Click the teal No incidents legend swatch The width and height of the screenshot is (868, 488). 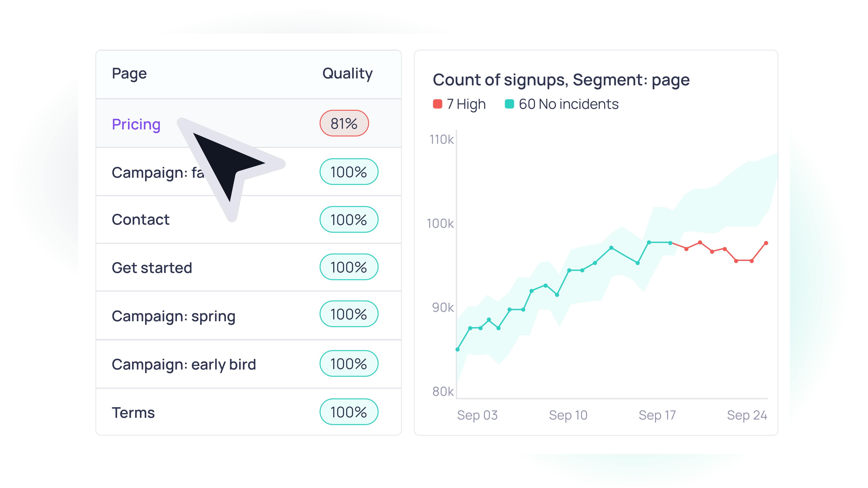click(x=509, y=104)
